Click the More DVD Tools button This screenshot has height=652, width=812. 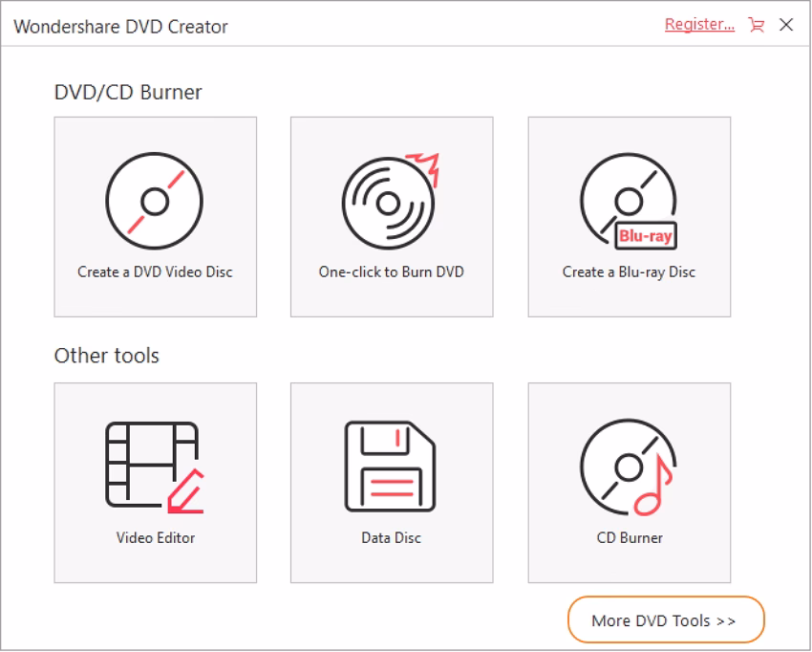click(666, 619)
